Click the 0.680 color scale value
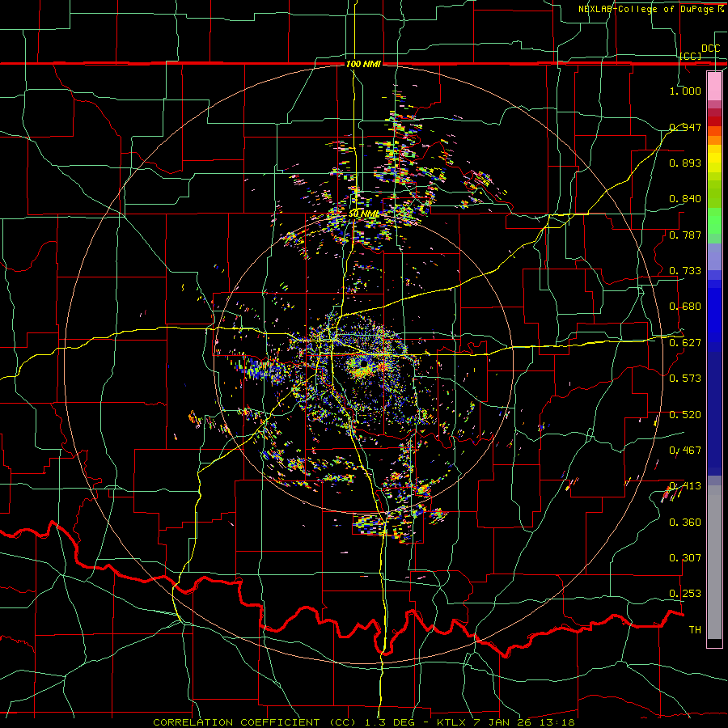728x728 pixels. [685, 307]
